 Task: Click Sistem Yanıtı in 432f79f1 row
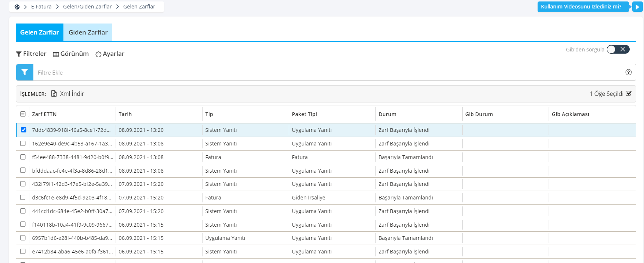[221, 184]
